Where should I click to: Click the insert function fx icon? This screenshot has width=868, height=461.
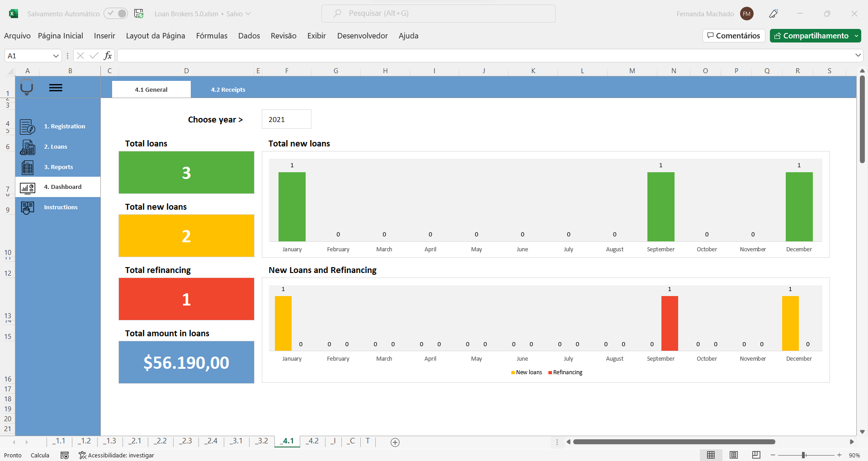point(108,56)
